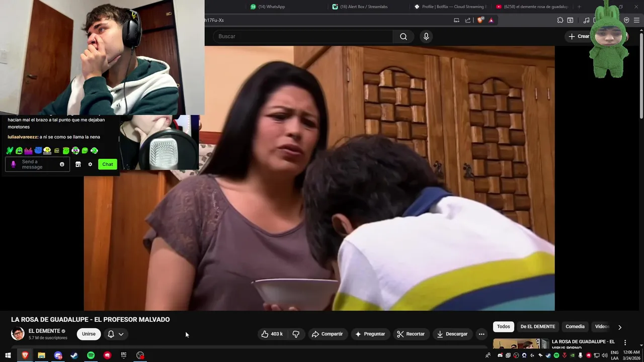The width and height of the screenshot is (644, 362).
Task: Click the microphone tray icon
Action: (580, 355)
